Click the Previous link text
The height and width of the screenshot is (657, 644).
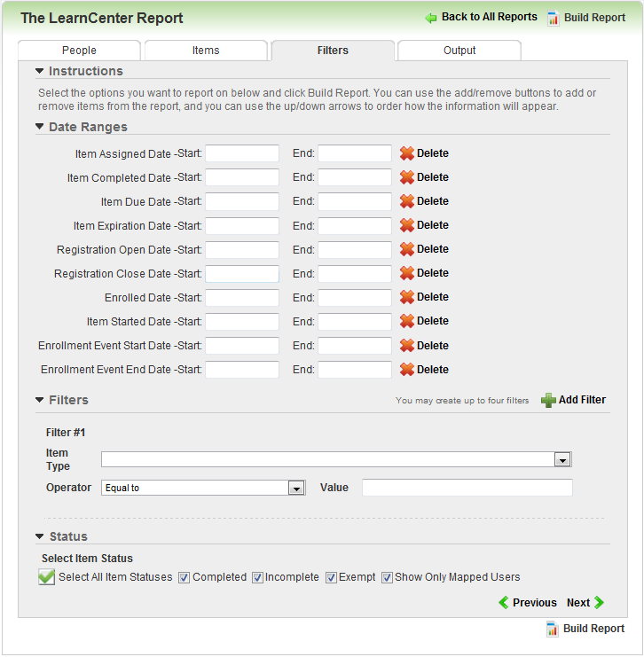tap(535, 603)
